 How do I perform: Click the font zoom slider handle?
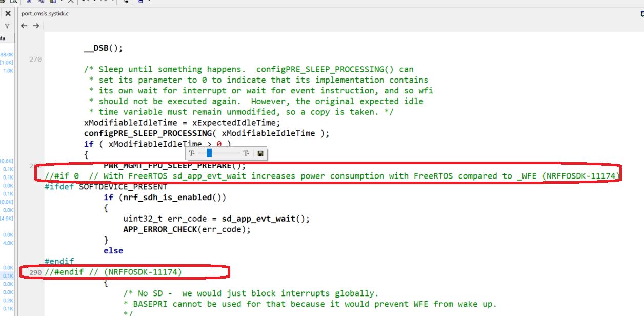[209, 153]
